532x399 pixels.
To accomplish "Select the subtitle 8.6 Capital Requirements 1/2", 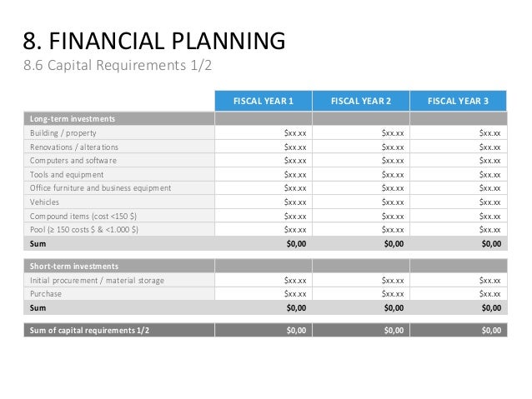I will [118, 65].
